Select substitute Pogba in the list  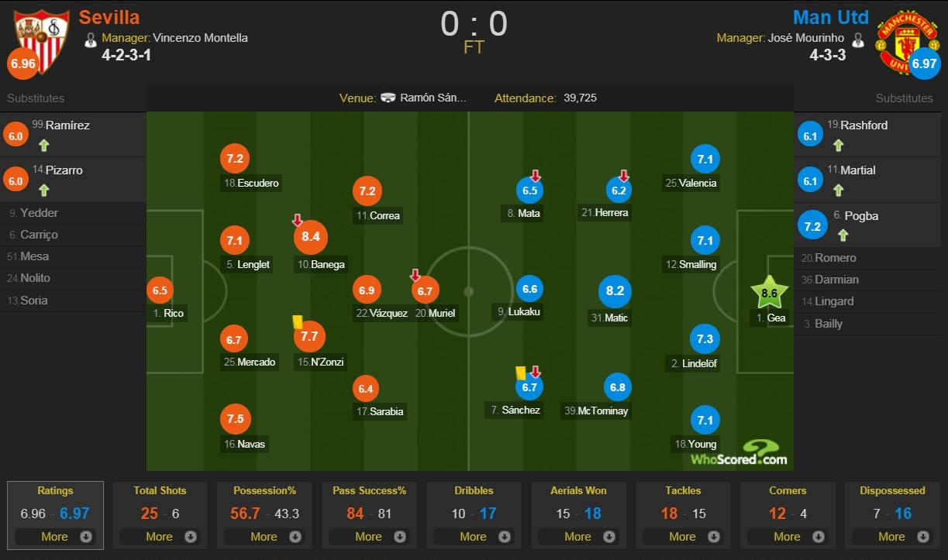[860, 216]
